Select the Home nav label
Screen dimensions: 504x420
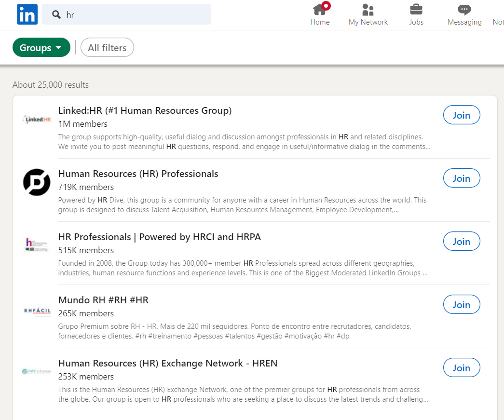tap(320, 22)
